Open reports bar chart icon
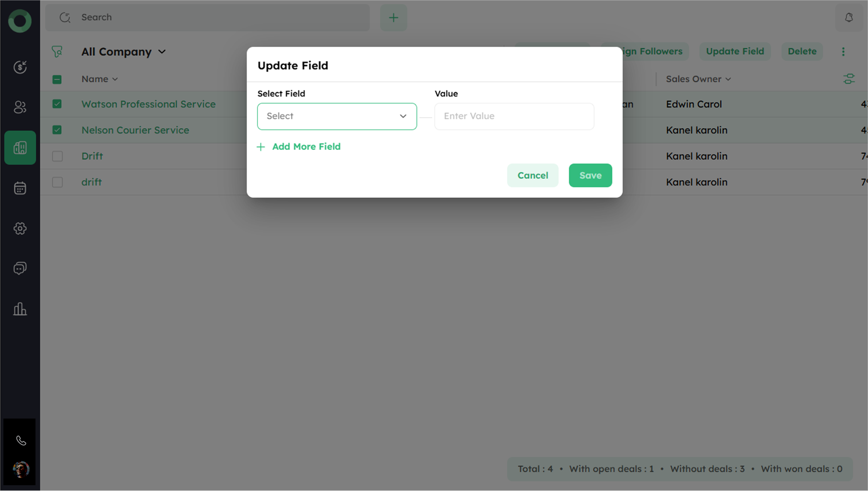Screen dimensions: 868x491 (20, 308)
